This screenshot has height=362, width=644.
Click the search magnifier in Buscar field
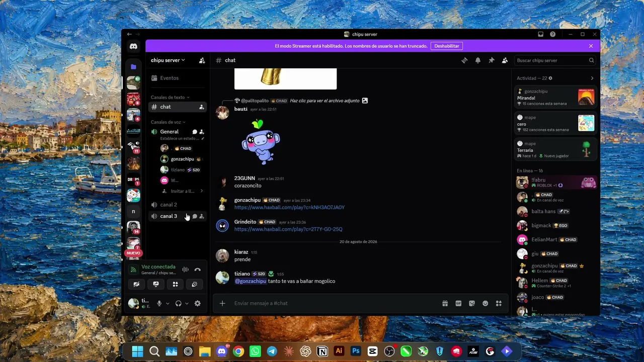point(592,60)
